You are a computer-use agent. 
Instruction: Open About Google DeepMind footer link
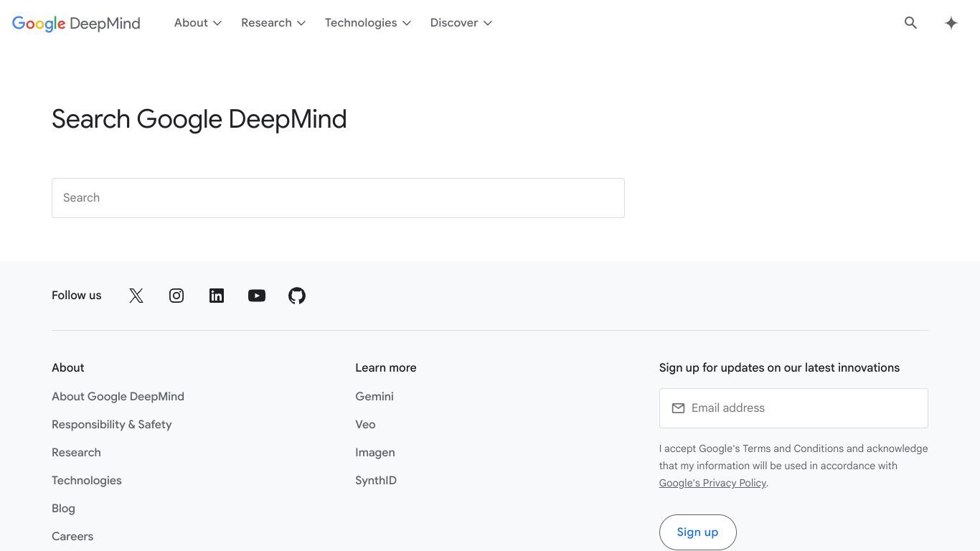point(118,397)
